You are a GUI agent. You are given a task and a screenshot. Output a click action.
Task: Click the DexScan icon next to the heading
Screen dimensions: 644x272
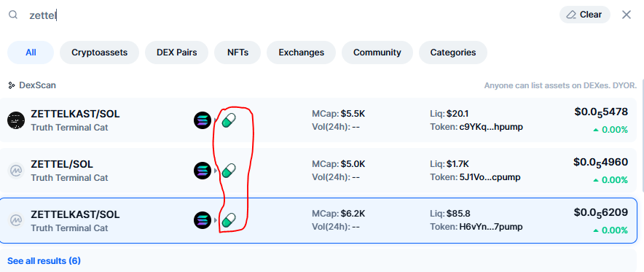[12, 85]
